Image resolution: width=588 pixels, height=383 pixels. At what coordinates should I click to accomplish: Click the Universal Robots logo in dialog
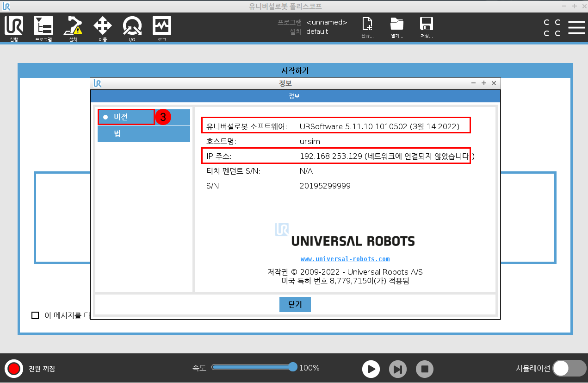click(x=345, y=236)
